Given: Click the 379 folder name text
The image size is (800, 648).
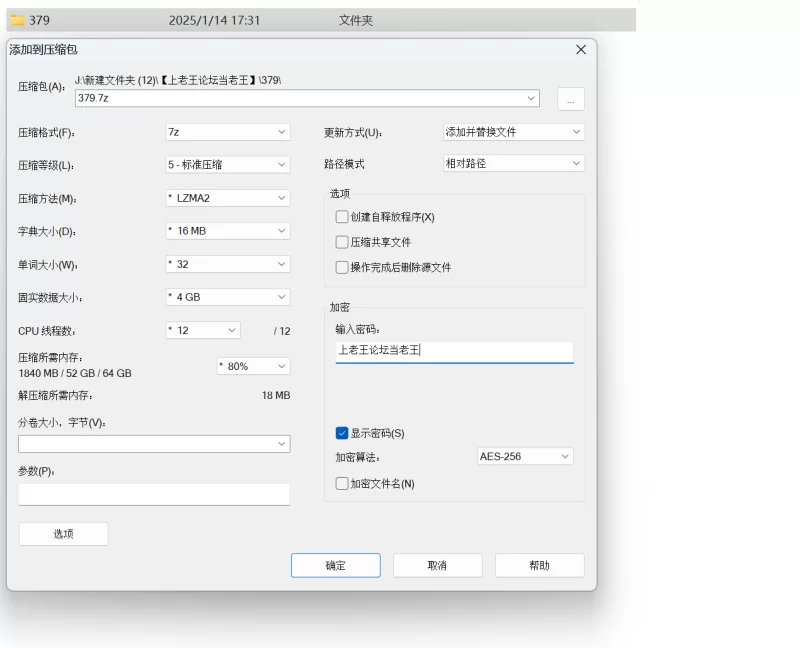Looking at the screenshot, I should pos(39,20).
